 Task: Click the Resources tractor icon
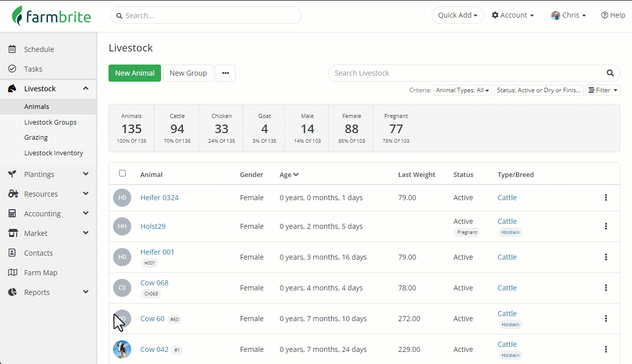pyautogui.click(x=13, y=194)
